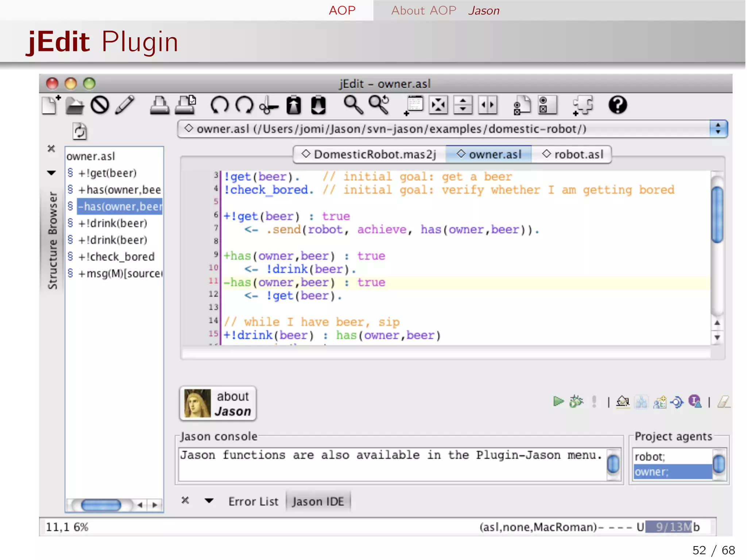
Task: Split the view vertically
Action: pos(488,105)
